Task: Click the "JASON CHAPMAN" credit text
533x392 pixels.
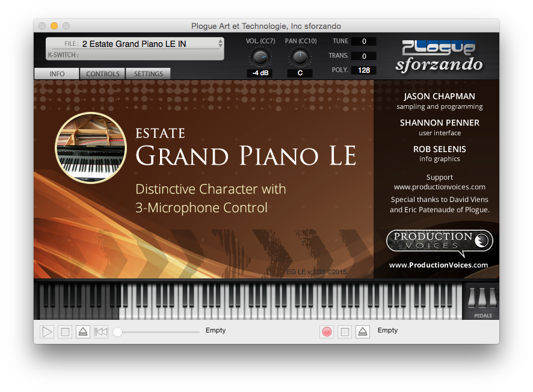Action: tap(440, 96)
